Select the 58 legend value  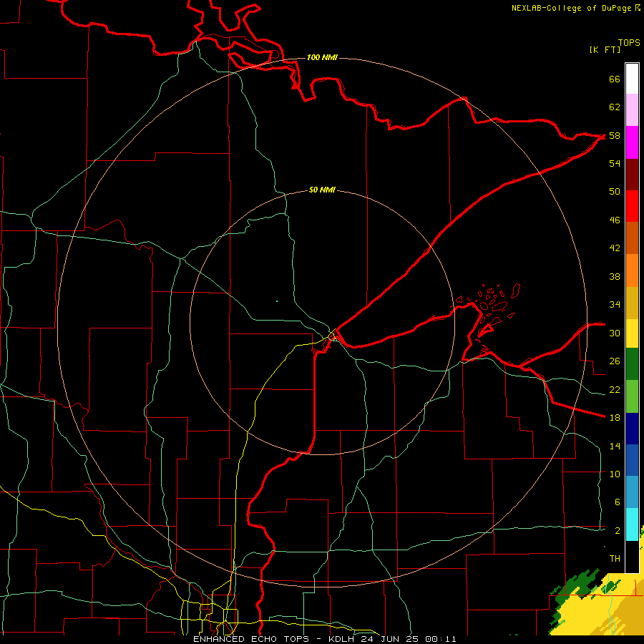pyautogui.click(x=615, y=135)
